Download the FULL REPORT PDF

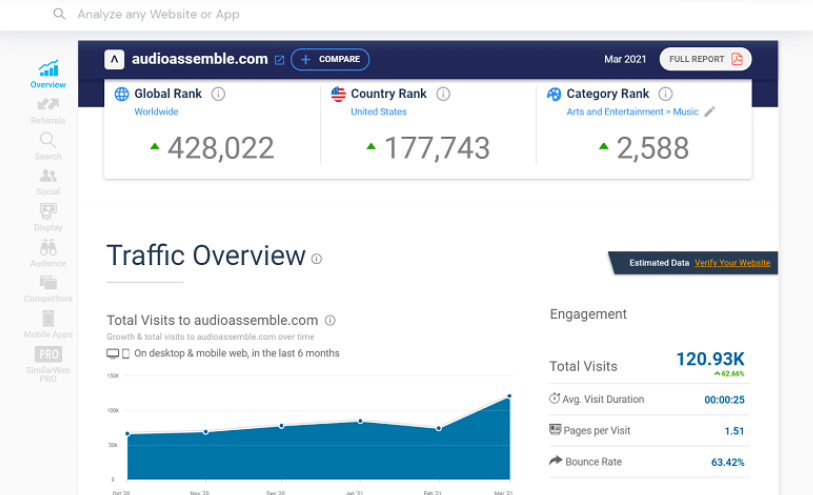tap(705, 59)
